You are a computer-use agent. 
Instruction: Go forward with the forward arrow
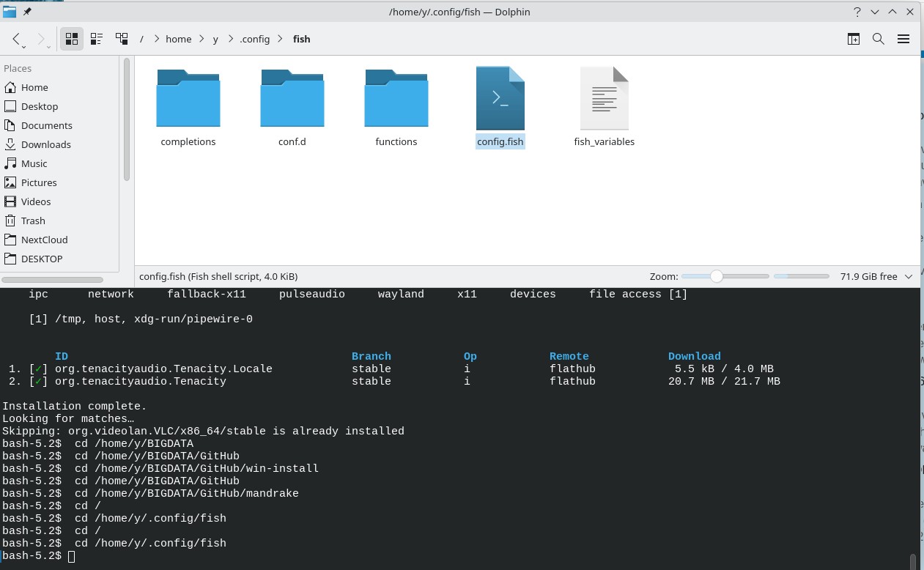point(40,39)
